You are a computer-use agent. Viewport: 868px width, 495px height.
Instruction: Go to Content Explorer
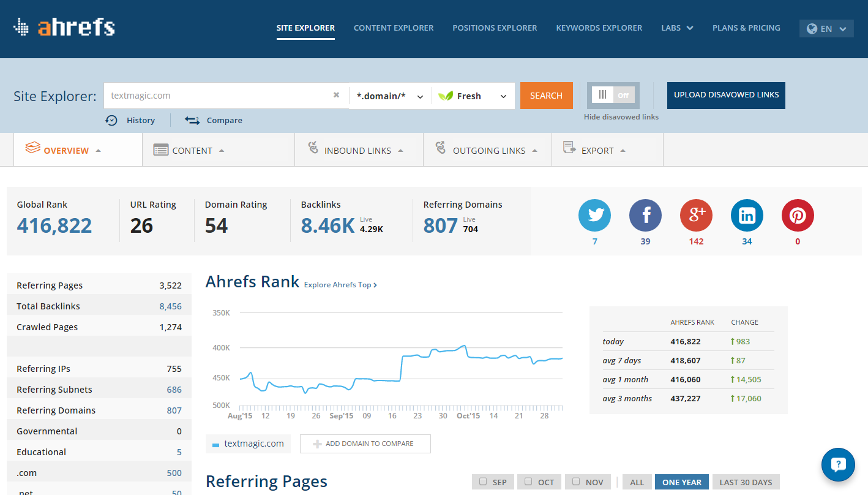394,28
